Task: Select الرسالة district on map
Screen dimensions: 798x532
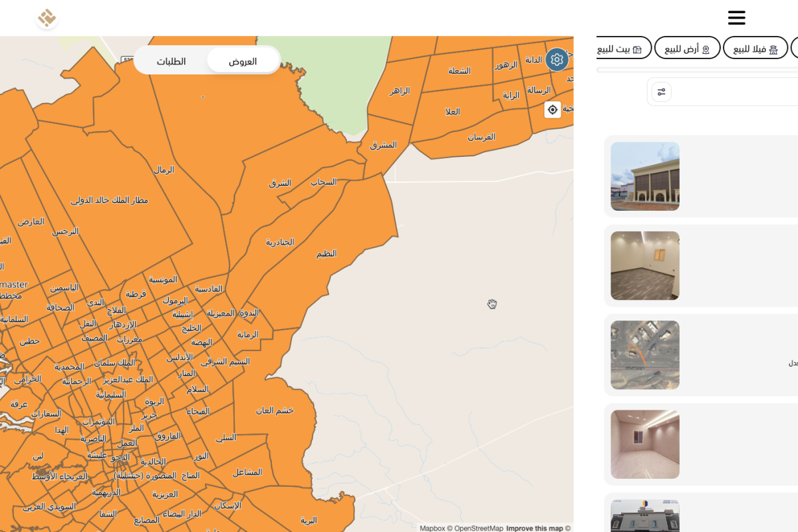Action: click(539, 90)
